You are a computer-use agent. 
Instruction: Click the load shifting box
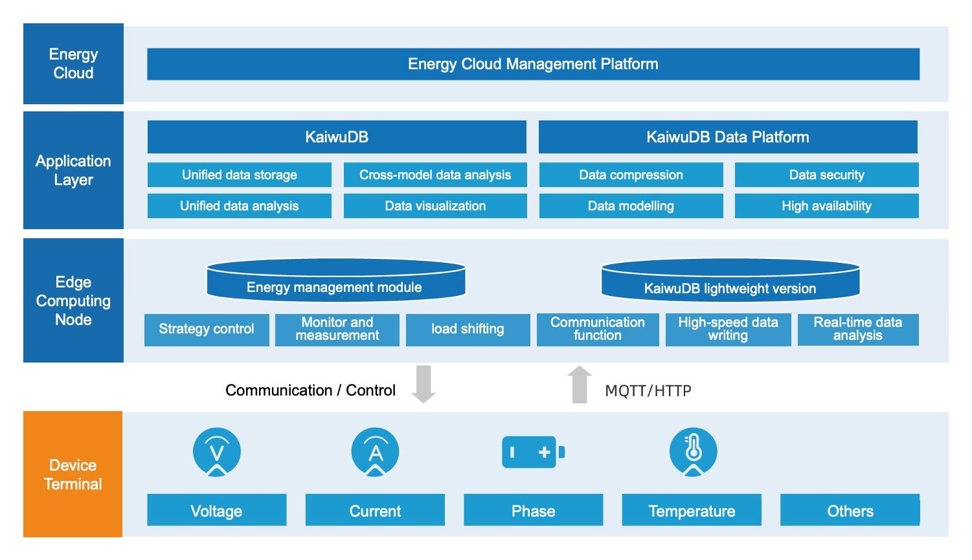pos(468,330)
